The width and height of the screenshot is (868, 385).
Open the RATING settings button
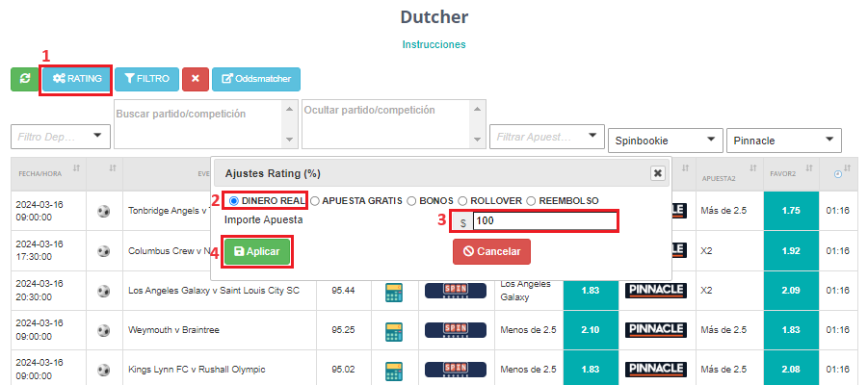click(77, 79)
